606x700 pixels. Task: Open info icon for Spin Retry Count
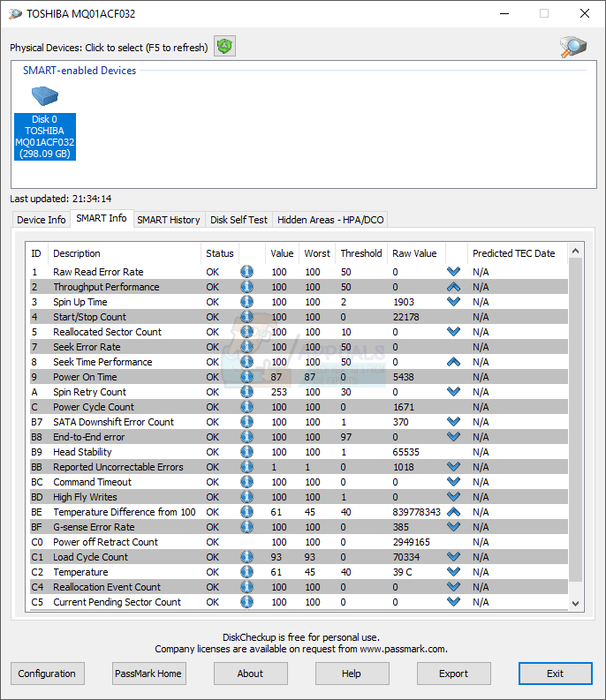pyautogui.click(x=246, y=392)
